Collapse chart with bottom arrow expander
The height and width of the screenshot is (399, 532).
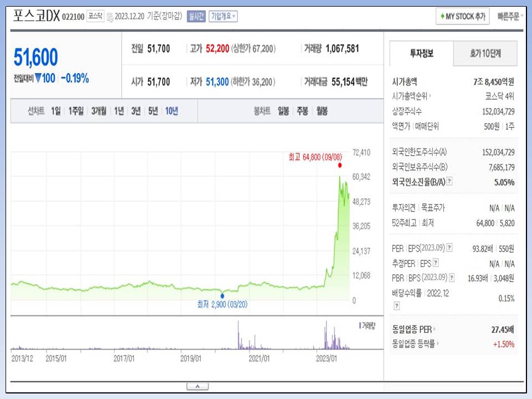point(197,386)
